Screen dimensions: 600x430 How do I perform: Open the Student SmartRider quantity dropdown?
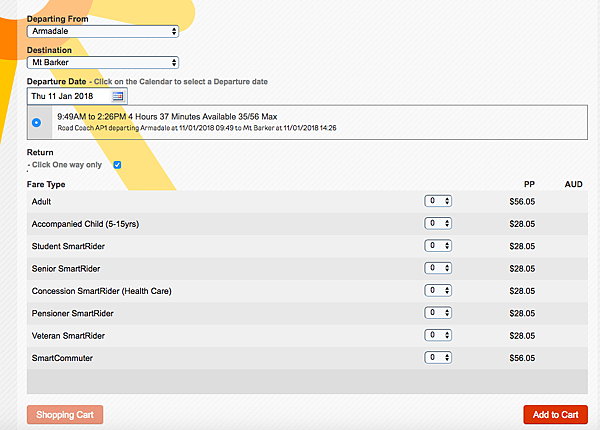[438, 246]
